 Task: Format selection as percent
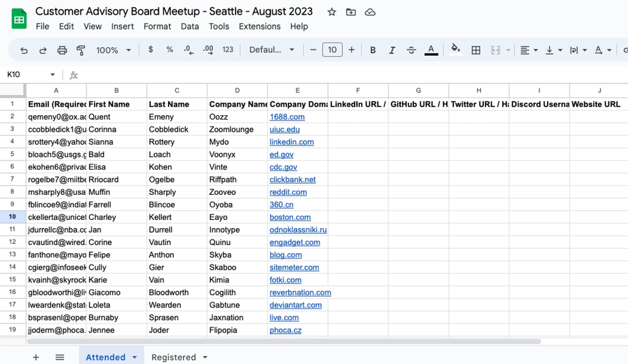[169, 50]
